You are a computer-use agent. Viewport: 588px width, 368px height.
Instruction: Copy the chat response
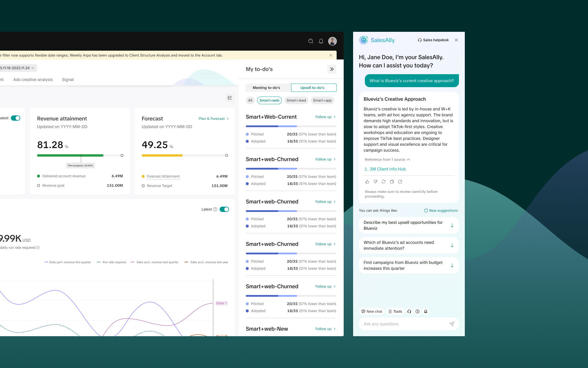point(392,182)
